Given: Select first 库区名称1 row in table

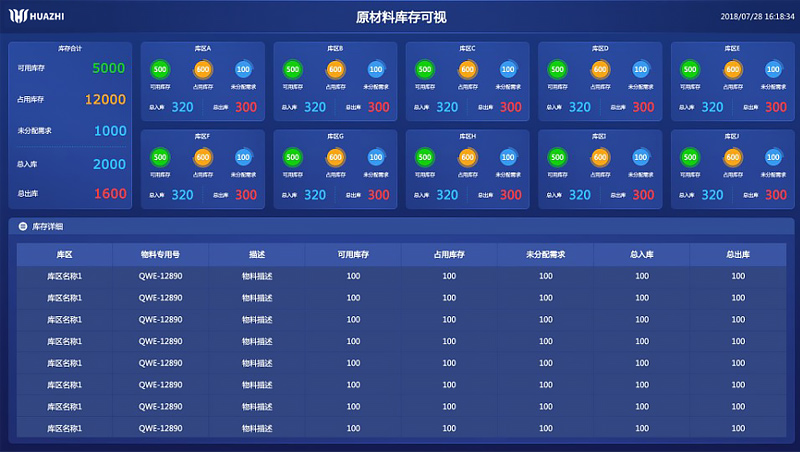Looking at the screenshot, I should (x=64, y=275).
